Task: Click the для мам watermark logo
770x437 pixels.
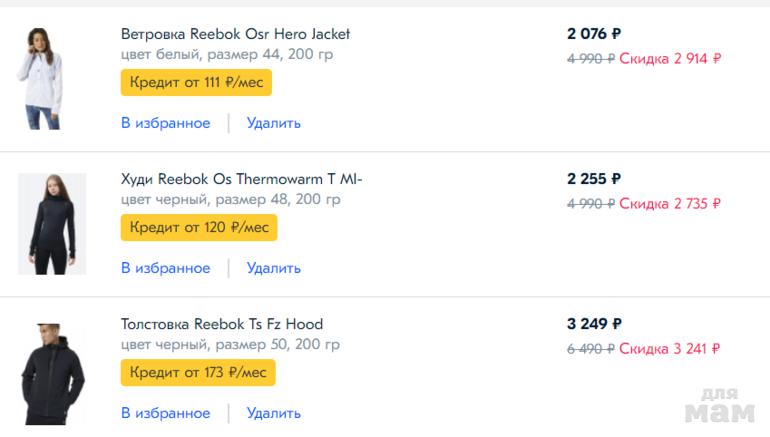Action: [719, 404]
